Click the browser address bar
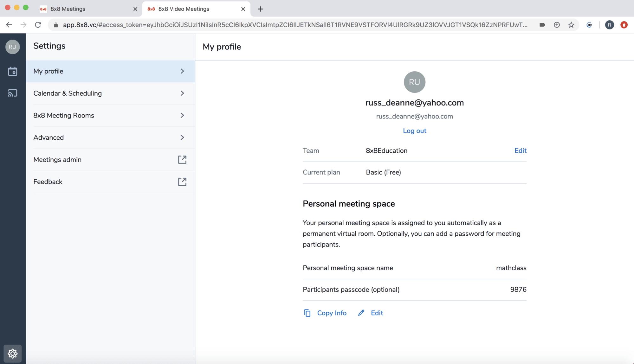Image resolution: width=634 pixels, height=364 pixels. click(295, 25)
